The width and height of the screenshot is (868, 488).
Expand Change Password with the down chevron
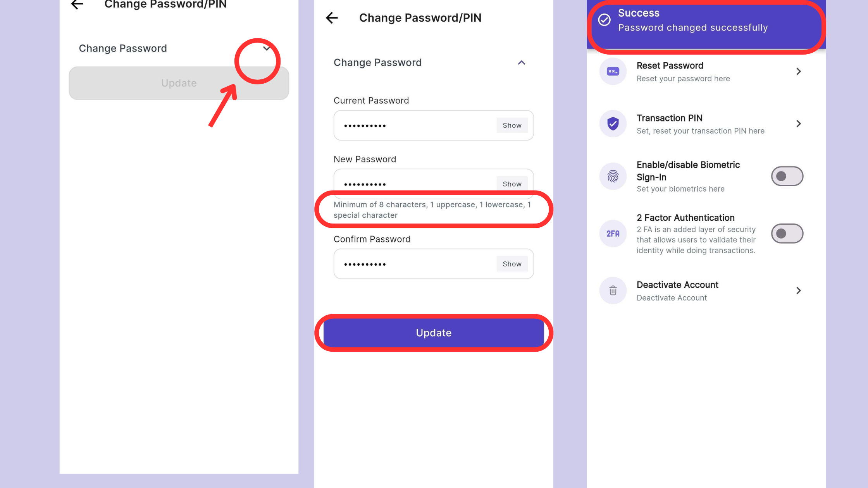click(x=267, y=48)
